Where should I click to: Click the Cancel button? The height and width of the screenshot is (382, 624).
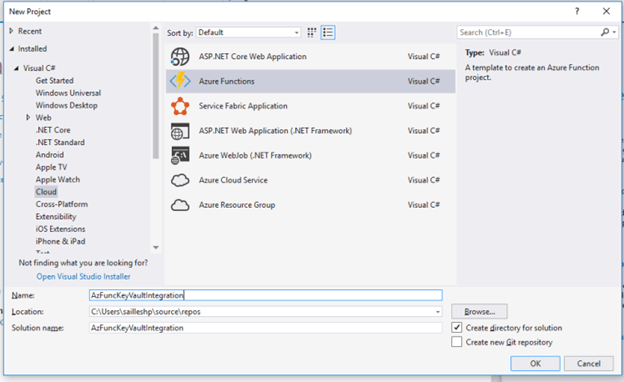(589, 363)
